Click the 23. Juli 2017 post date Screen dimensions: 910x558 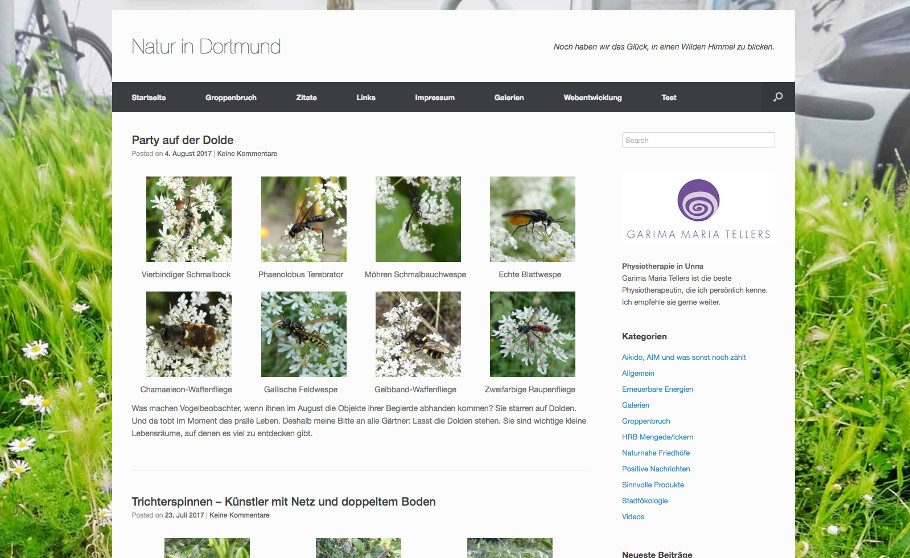184,515
